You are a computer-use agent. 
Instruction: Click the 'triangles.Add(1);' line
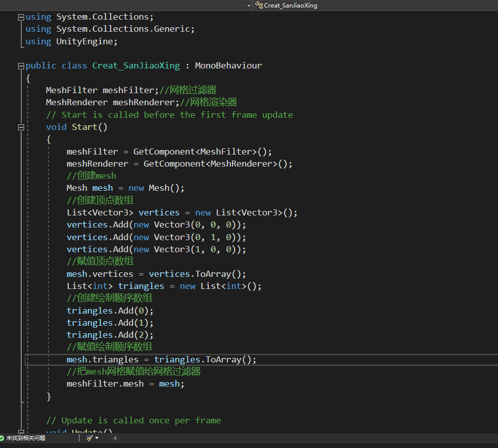(x=110, y=323)
